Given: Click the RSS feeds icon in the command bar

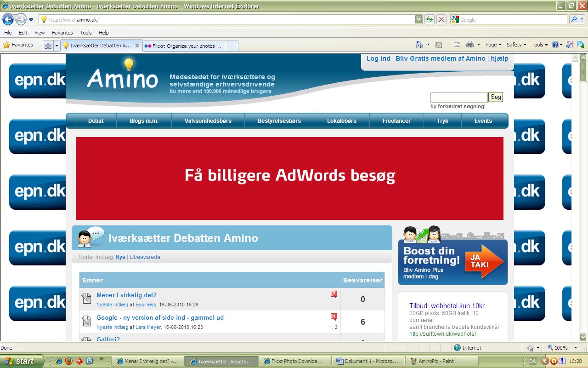Looking at the screenshot, I should (x=439, y=45).
